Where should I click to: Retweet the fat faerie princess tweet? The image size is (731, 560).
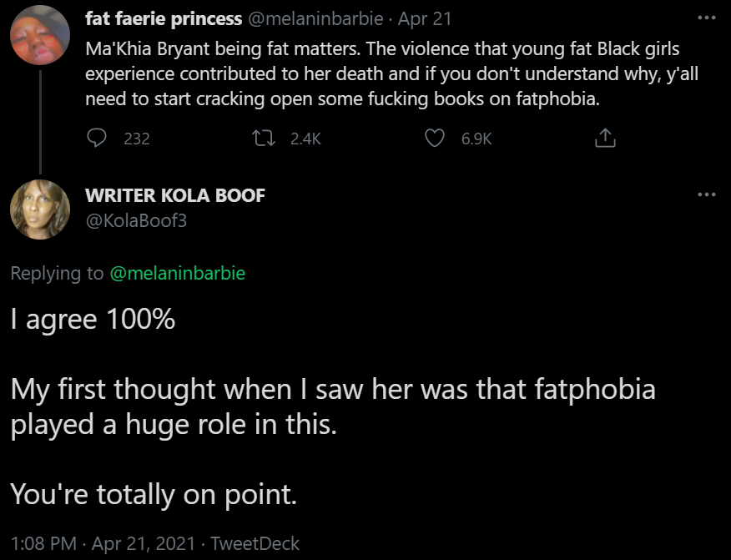point(264,138)
